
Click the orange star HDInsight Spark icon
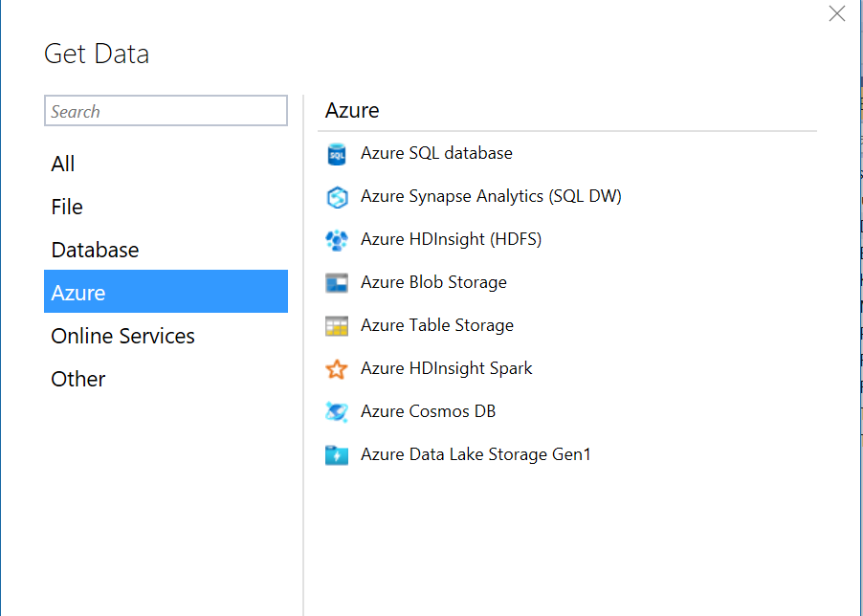click(x=336, y=369)
